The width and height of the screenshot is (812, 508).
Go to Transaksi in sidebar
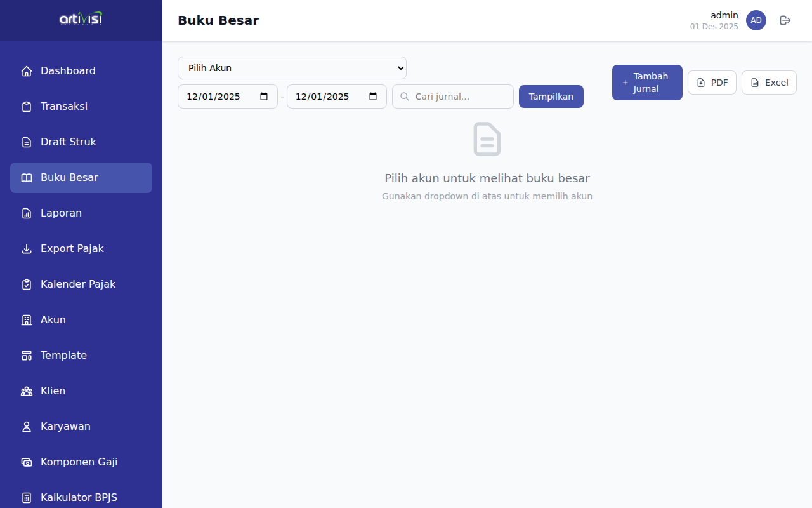coord(64,107)
